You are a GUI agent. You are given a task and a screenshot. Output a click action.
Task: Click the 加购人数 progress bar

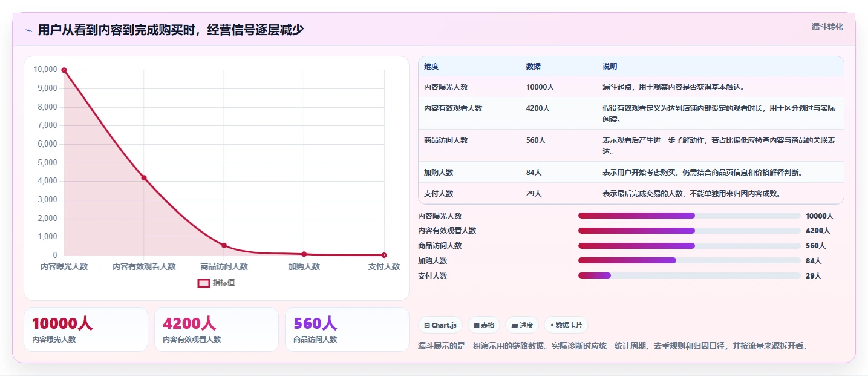point(690,260)
